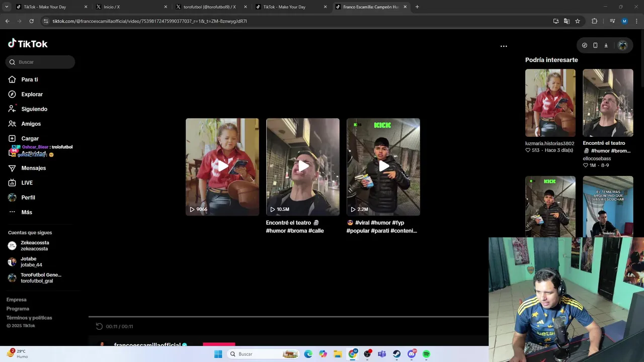Open ToroFutbol General followed account

pos(34,278)
